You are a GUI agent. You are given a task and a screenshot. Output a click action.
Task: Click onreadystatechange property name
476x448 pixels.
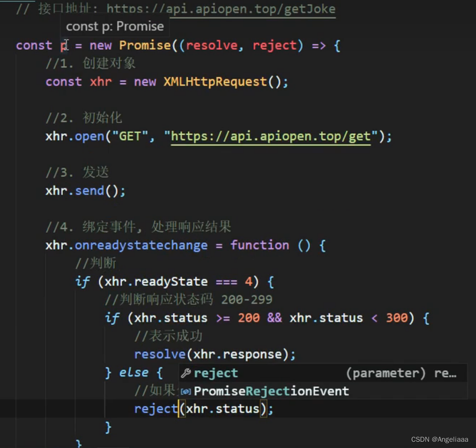(141, 246)
